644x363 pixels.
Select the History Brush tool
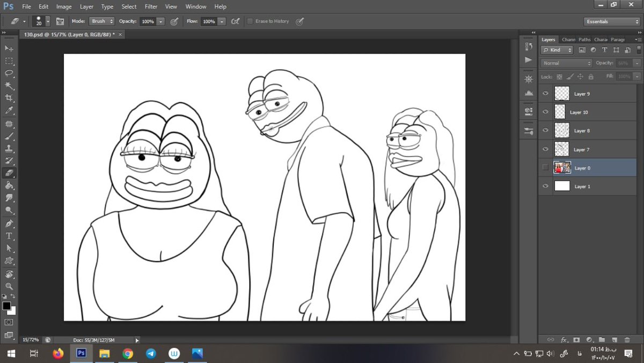tap(9, 160)
